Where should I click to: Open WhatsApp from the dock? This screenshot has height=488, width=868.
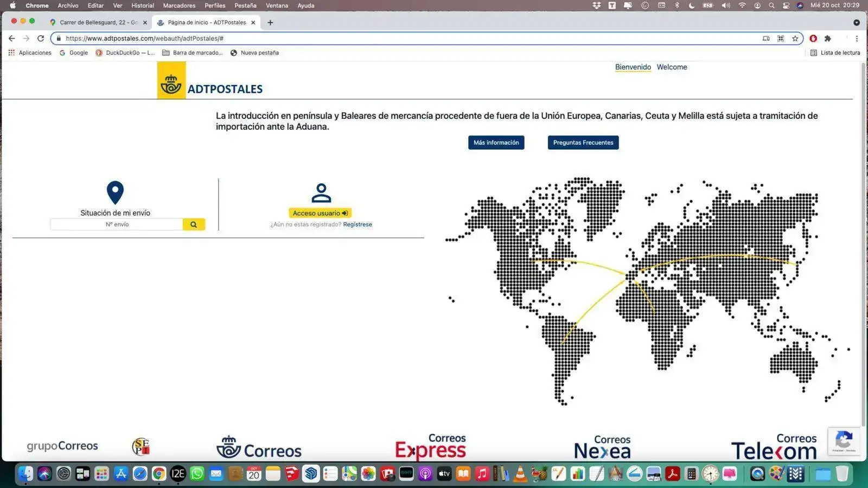coord(197,474)
